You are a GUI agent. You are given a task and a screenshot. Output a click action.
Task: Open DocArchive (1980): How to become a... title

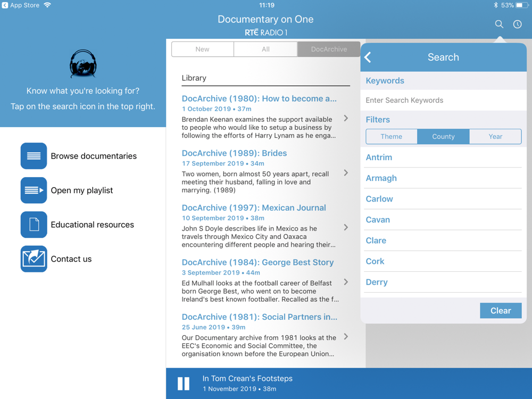[259, 98]
